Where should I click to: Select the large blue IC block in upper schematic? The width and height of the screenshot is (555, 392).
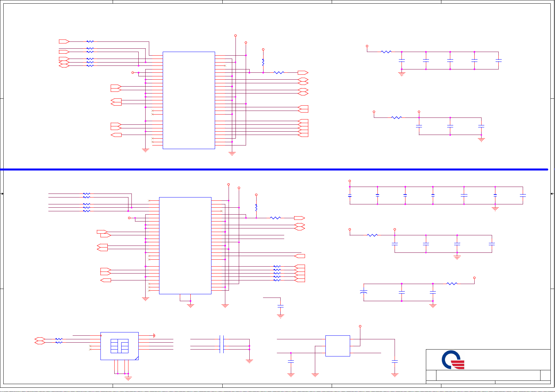point(189,100)
